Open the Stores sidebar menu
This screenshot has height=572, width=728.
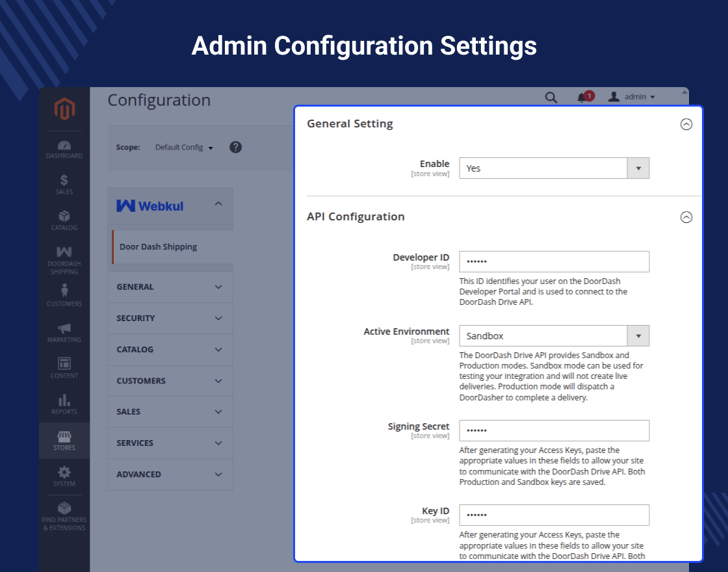coord(64,441)
